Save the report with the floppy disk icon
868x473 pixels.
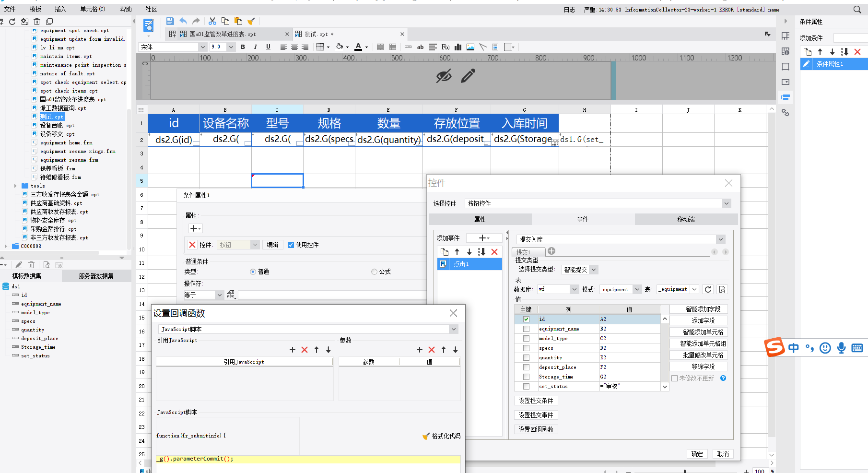(170, 21)
